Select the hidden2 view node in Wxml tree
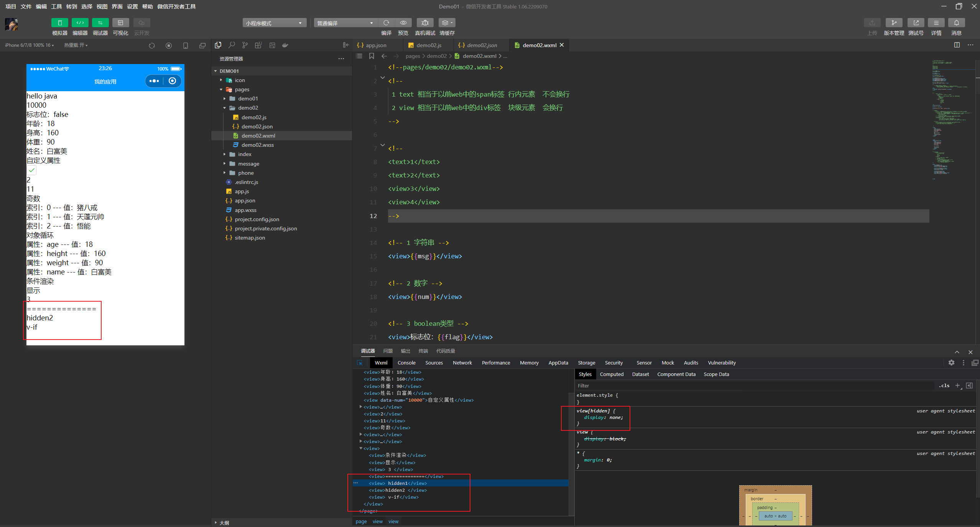Screen dimensions: 980x527 click(398, 490)
